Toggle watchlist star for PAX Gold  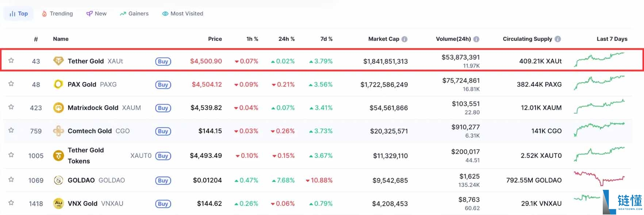(x=11, y=84)
